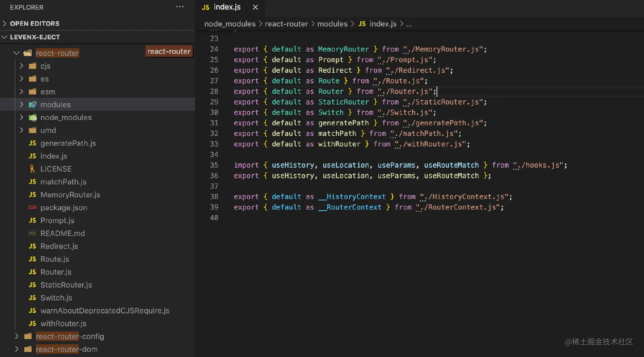Click the package.json npm file icon
644x357 pixels.
coord(32,207)
